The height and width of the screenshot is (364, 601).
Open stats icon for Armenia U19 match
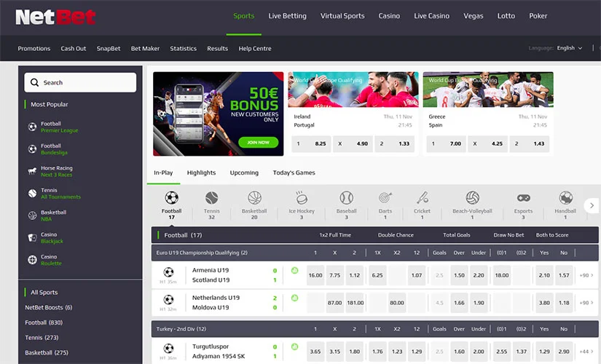(294, 271)
